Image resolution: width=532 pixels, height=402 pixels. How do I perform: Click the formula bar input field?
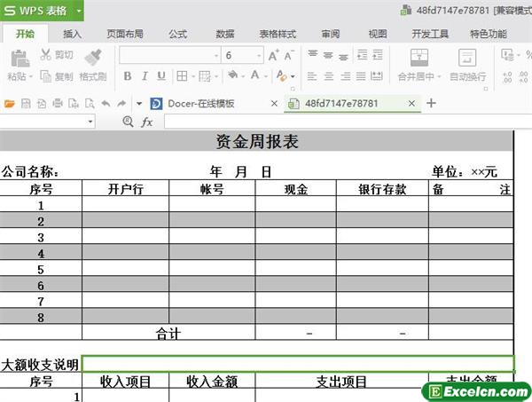coord(348,122)
